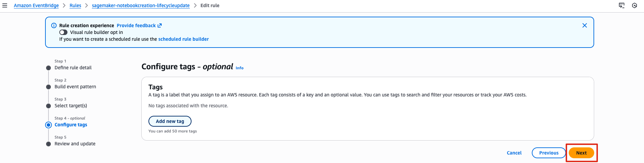Click the info icon in the banner

[x=54, y=25]
